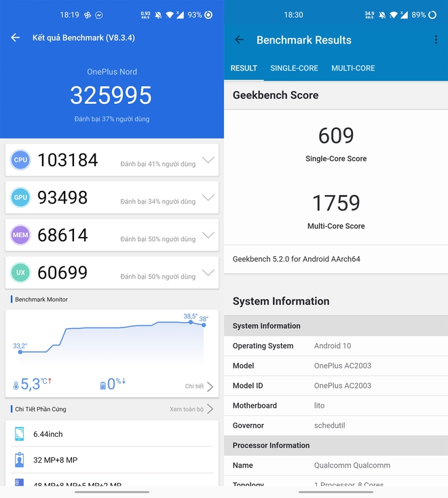Tap the 38,5° peak point on temperature chart
This screenshot has width=448, height=498.
pyautogui.click(x=190, y=322)
